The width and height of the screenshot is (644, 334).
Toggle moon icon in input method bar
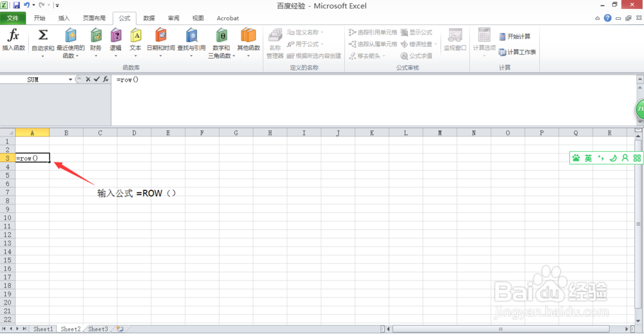[x=613, y=158]
